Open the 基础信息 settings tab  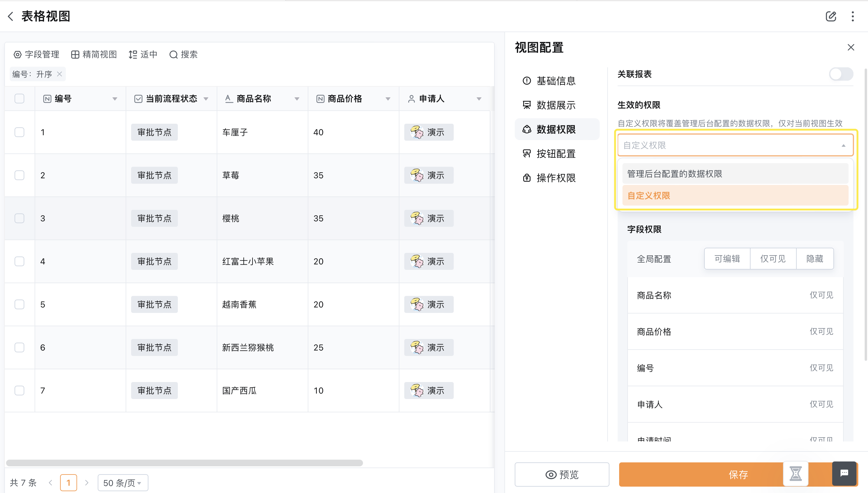tap(557, 81)
